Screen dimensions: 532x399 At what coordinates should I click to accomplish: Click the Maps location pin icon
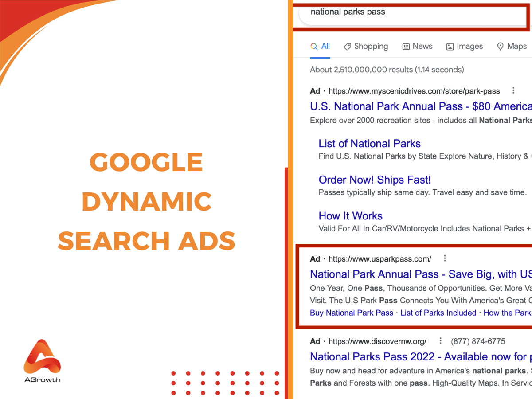click(501, 47)
